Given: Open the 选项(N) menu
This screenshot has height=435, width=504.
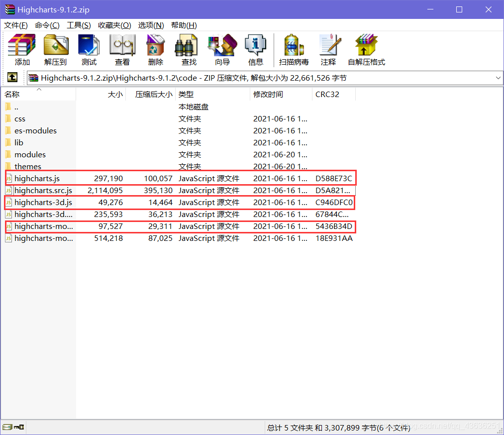Looking at the screenshot, I should 151,25.
